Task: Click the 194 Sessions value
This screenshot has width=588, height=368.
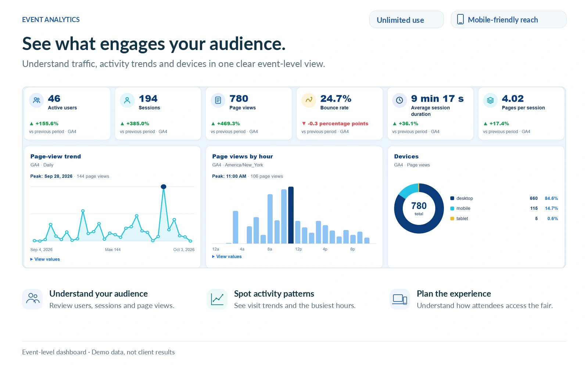Action: pyautogui.click(x=148, y=99)
